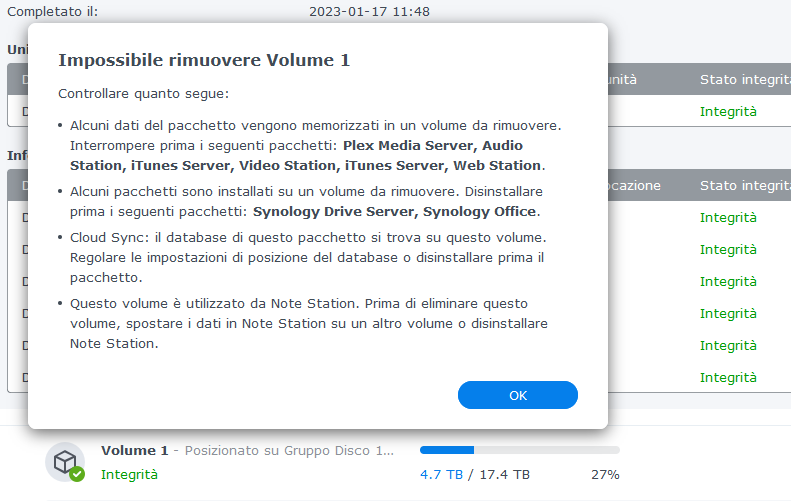Select the Volume 1 title text
Screen dimensions: 791x501
coord(135,450)
